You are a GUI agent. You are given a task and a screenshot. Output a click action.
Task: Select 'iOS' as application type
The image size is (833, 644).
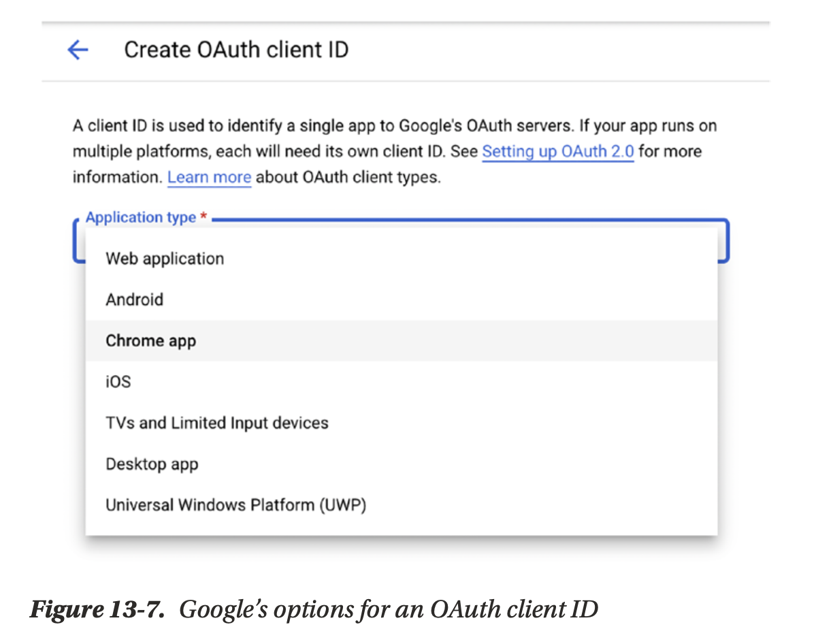point(118,382)
